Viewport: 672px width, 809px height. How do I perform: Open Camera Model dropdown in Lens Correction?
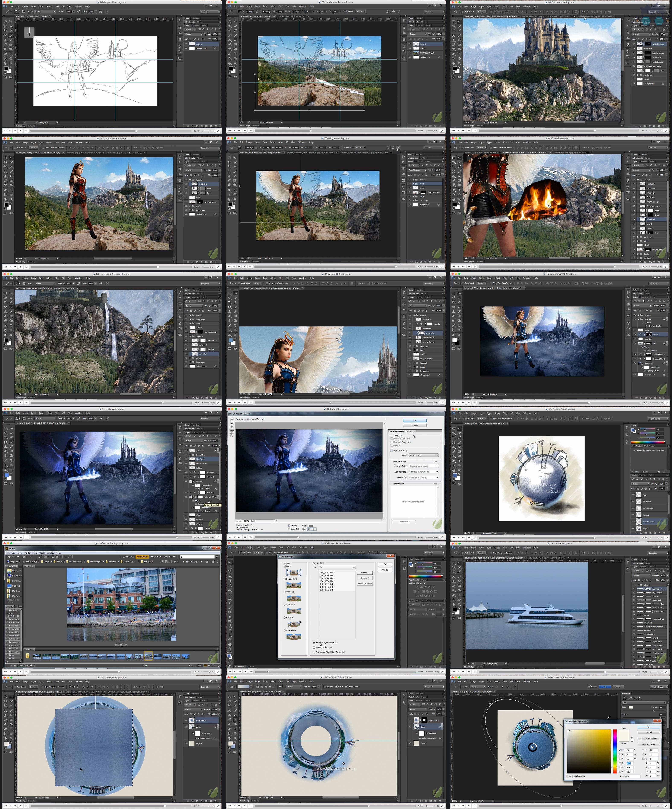coord(423,472)
